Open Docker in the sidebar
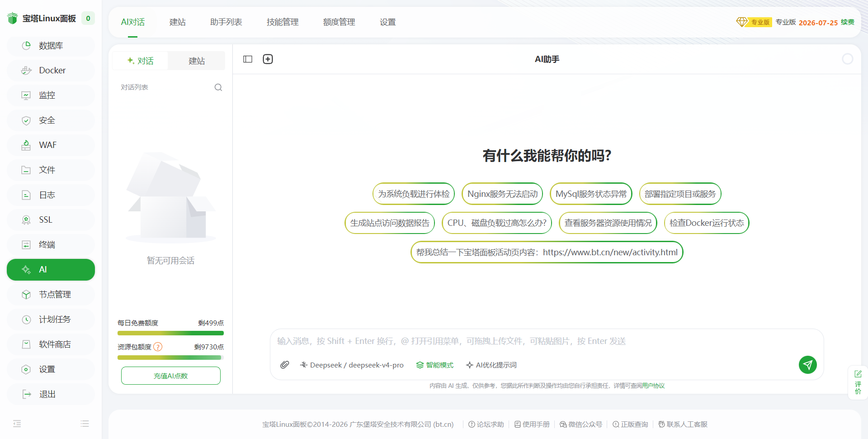The height and width of the screenshot is (439, 868). pyautogui.click(x=51, y=71)
